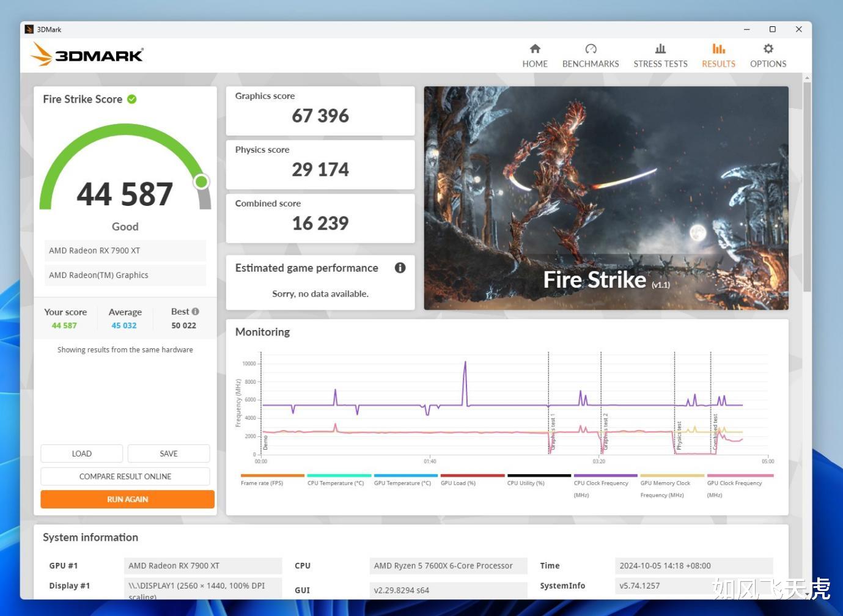Click the Combined score value 16 239
843x616 pixels.
pyautogui.click(x=320, y=223)
